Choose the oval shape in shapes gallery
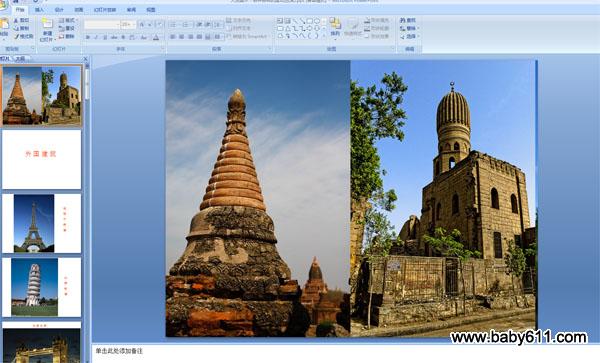 (x=317, y=21)
